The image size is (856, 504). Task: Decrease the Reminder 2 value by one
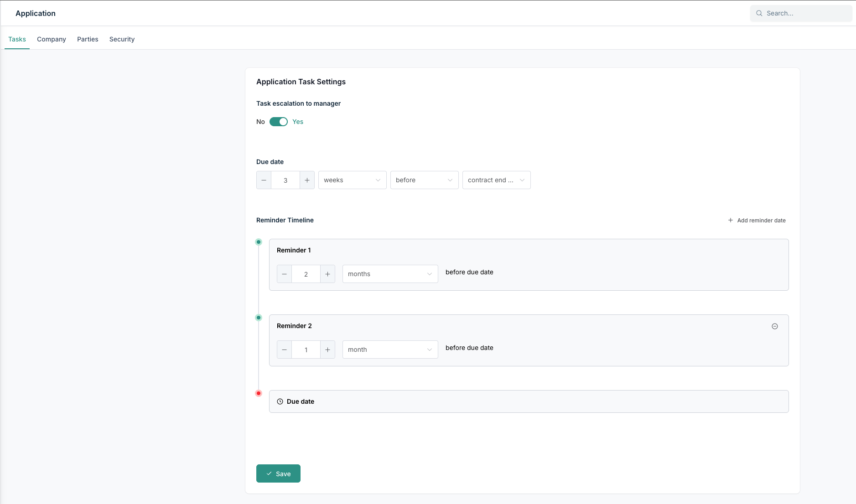[284, 350]
